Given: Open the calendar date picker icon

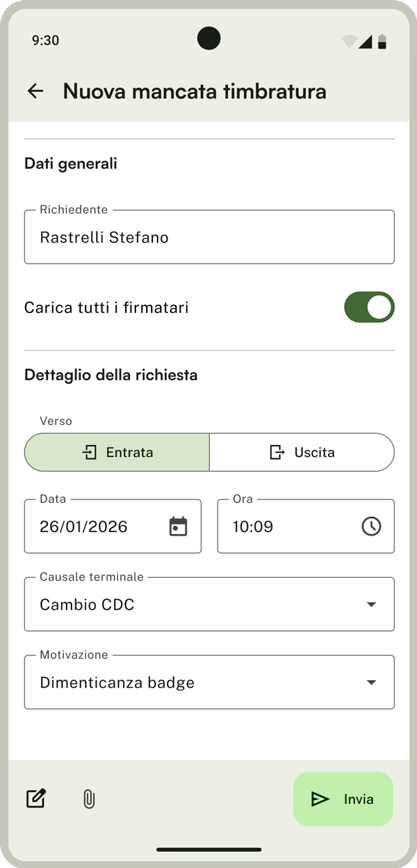Looking at the screenshot, I should 179,527.
